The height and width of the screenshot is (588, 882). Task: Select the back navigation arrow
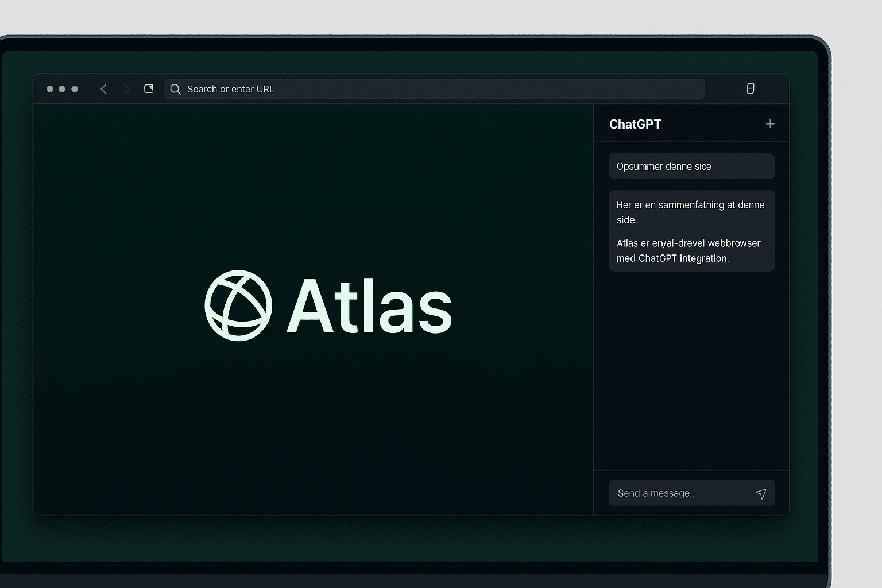click(x=103, y=89)
